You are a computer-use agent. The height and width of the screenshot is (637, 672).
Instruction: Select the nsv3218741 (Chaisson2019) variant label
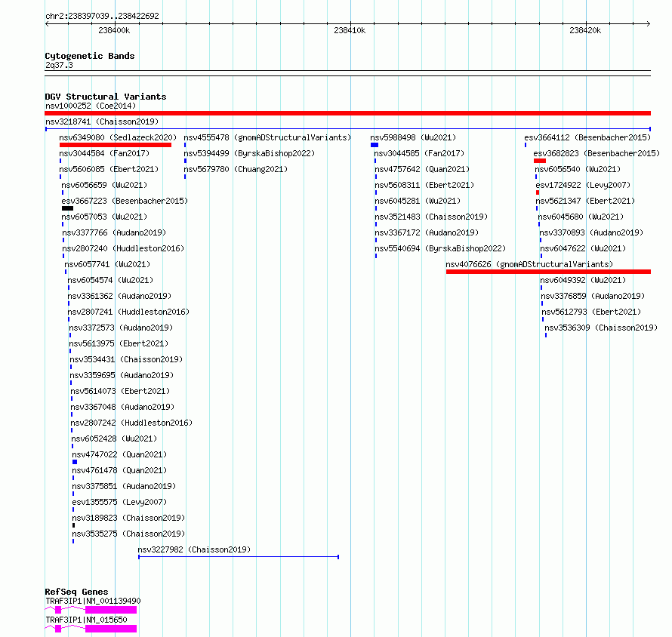pos(102,122)
